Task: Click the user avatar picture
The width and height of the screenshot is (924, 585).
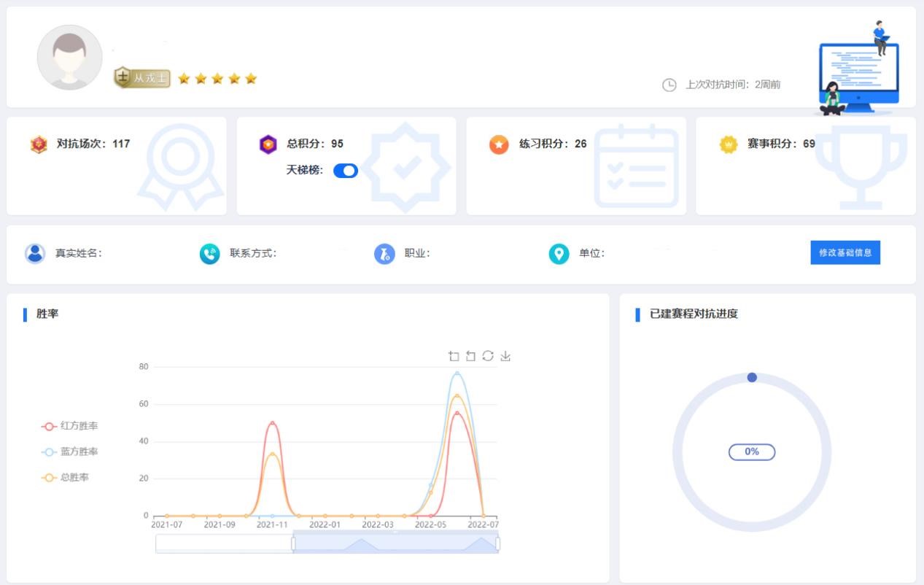Action: pyautogui.click(x=70, y=58)
